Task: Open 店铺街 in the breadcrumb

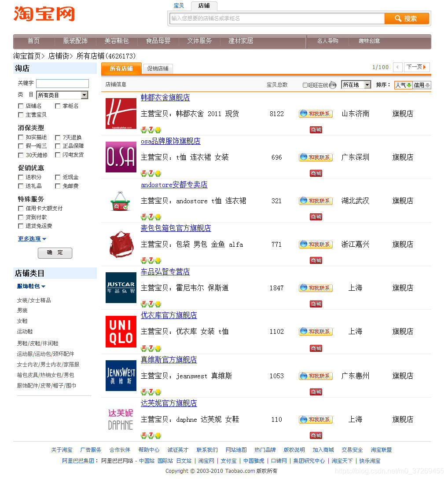Action: (x=59, y=56)
